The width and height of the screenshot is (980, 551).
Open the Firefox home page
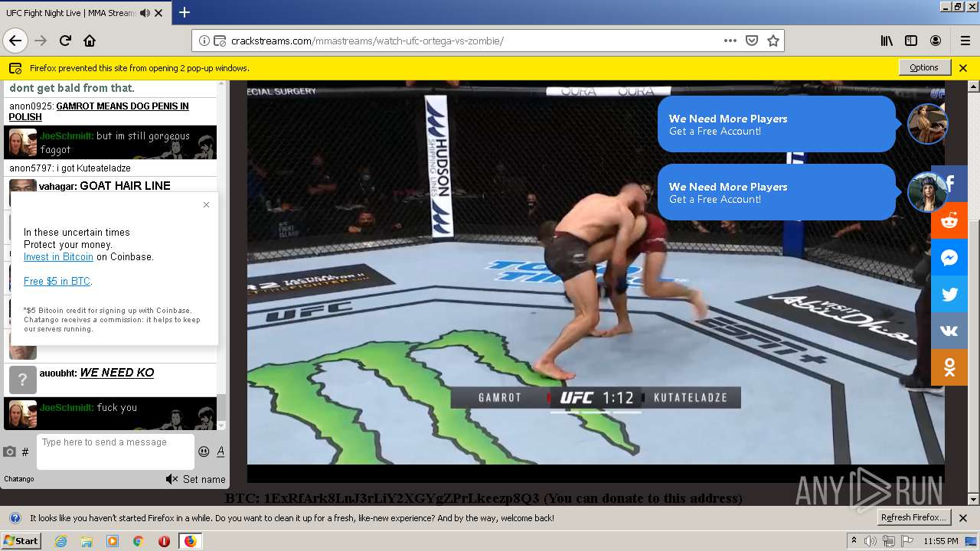90,41
